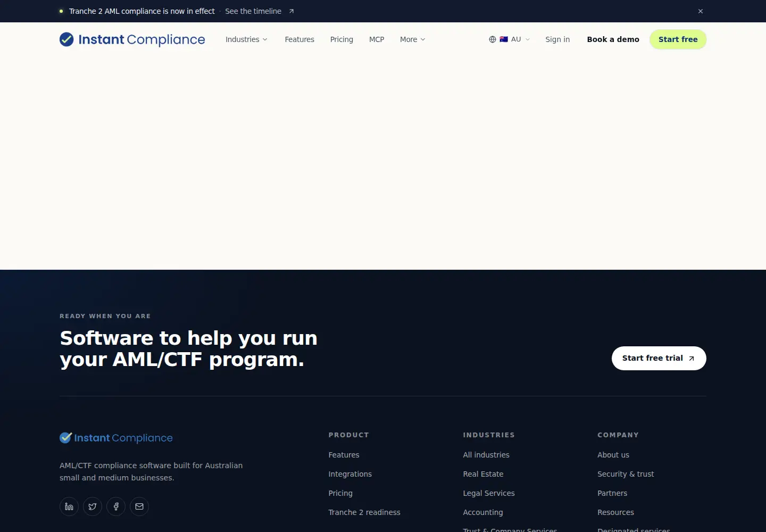Screen dimensions: 766x532
Task: Click the PRODUCT footer heading
Action: (x=348, y=435)
